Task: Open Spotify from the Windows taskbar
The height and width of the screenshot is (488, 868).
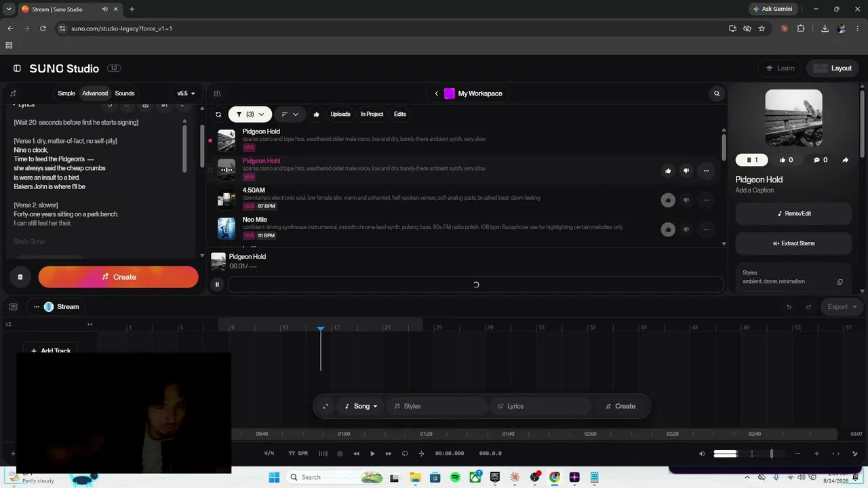Action: point(455,477)
